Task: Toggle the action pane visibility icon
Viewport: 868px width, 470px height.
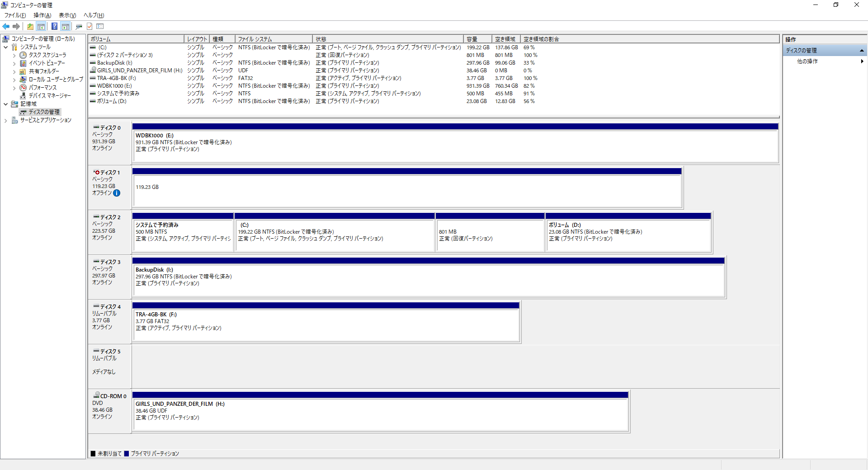Action: point(66,26)
